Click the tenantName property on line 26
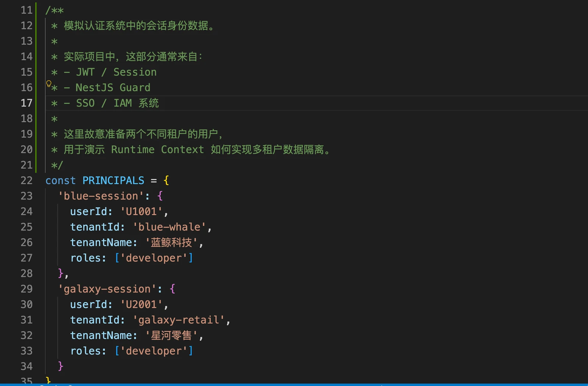 (101, 242)
